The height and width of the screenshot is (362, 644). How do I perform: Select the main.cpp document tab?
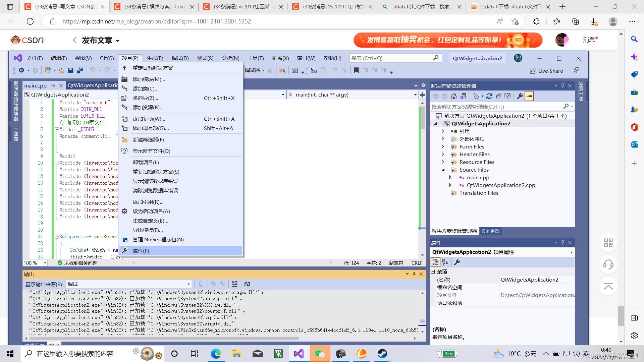(x=35, y=85)
